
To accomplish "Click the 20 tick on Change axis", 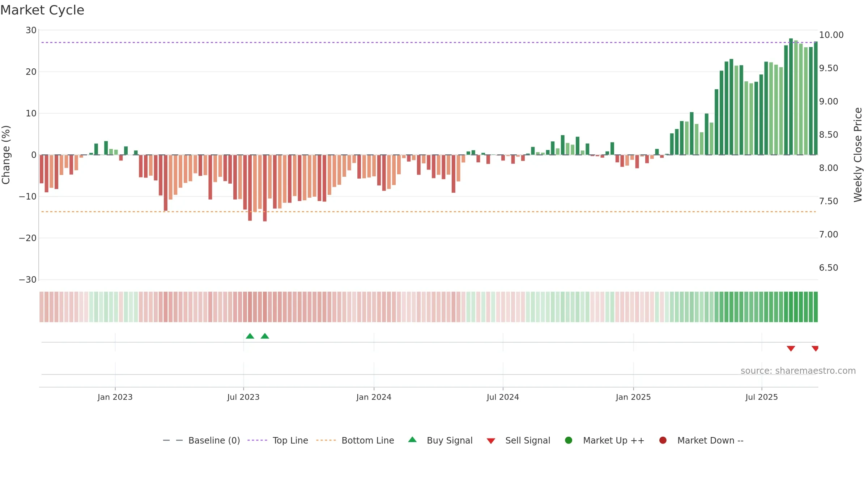I will [x=31, y=72].
